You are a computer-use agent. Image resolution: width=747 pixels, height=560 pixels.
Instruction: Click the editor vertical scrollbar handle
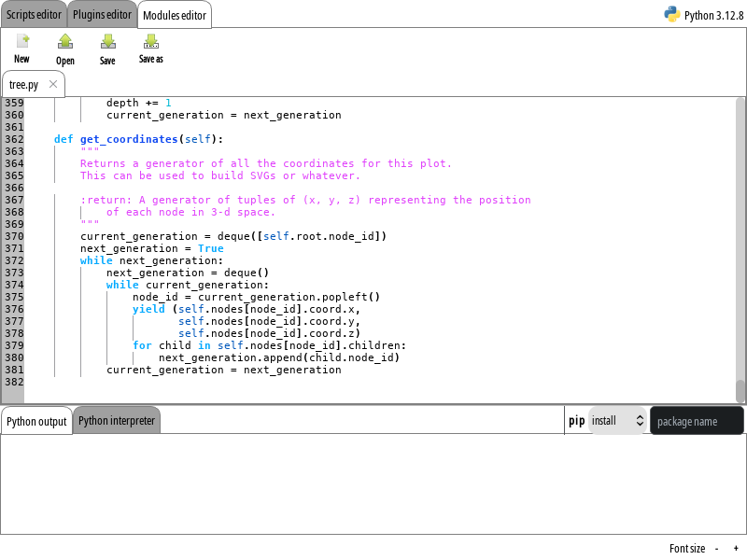tap(740, 390)
